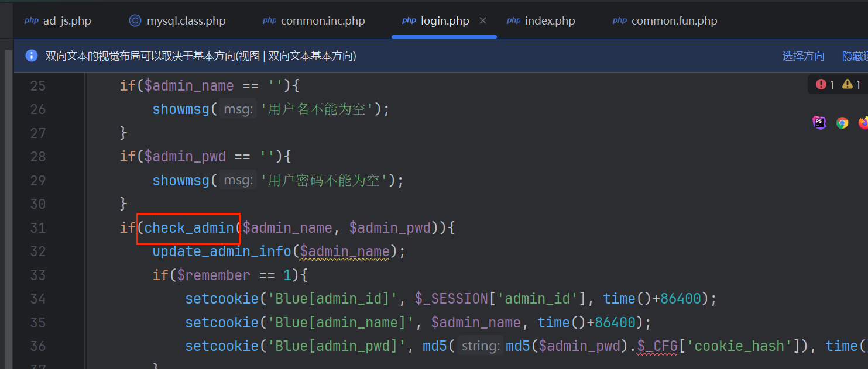
Task: Open page in PhpStorm built-in preview
Action: pos(819,123)
